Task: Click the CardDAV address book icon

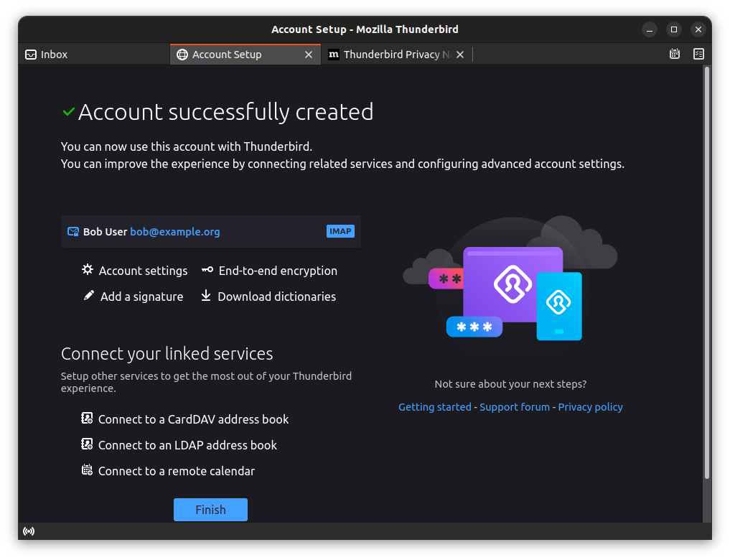Action: pos(87,419)
